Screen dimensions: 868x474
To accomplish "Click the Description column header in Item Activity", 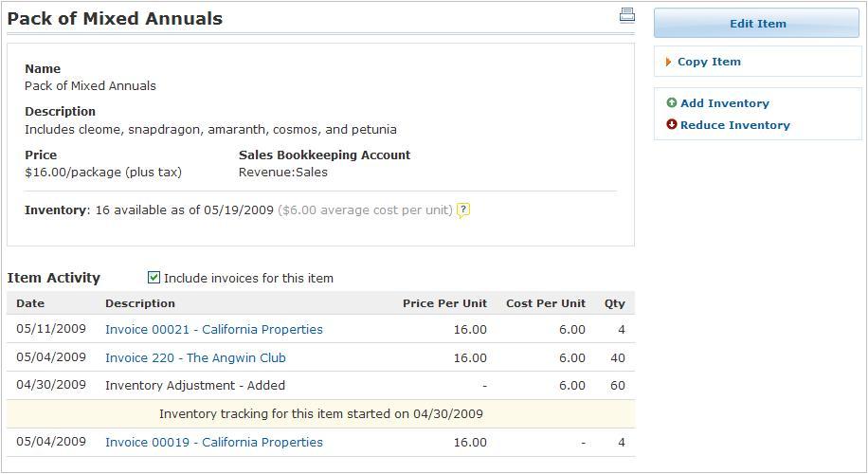I will (140, 303).
